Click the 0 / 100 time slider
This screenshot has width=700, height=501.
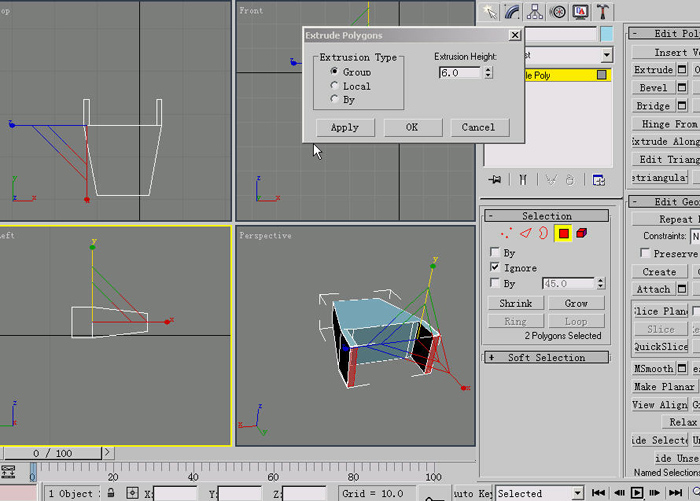[x=53, y=453]
